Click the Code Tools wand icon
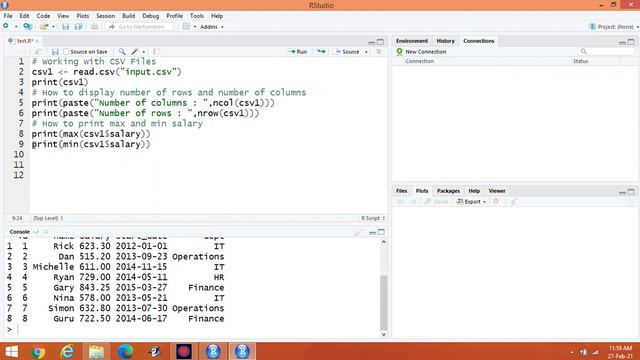 [x=135, y=52]
